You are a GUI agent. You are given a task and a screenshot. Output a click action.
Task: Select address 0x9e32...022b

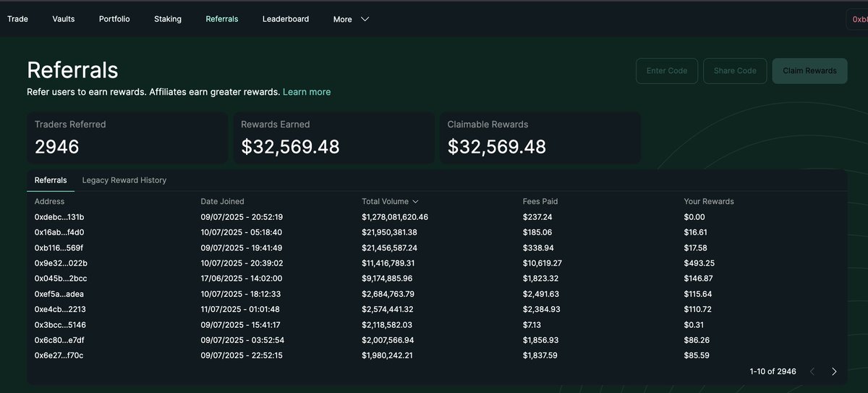click(x=61, y=263)
